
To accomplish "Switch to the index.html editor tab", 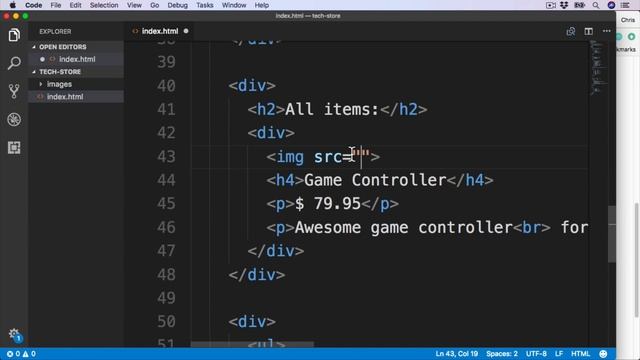I will pos(160,31).
